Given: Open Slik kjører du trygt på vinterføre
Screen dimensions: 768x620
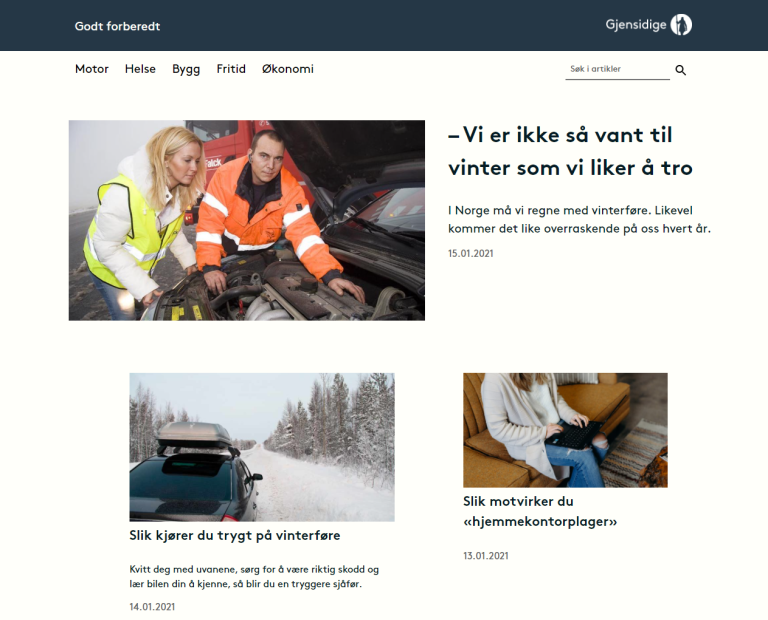Looking at the screenshot, I should coord(235,535).
